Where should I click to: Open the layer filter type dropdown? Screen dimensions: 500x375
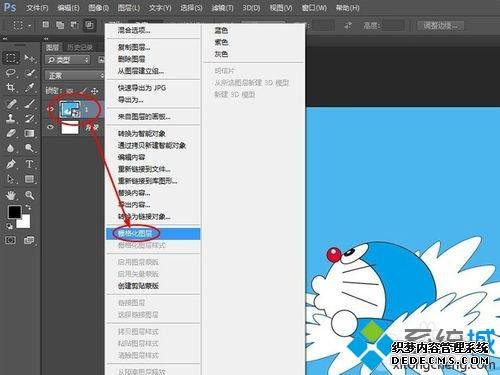tap(68, 60)
